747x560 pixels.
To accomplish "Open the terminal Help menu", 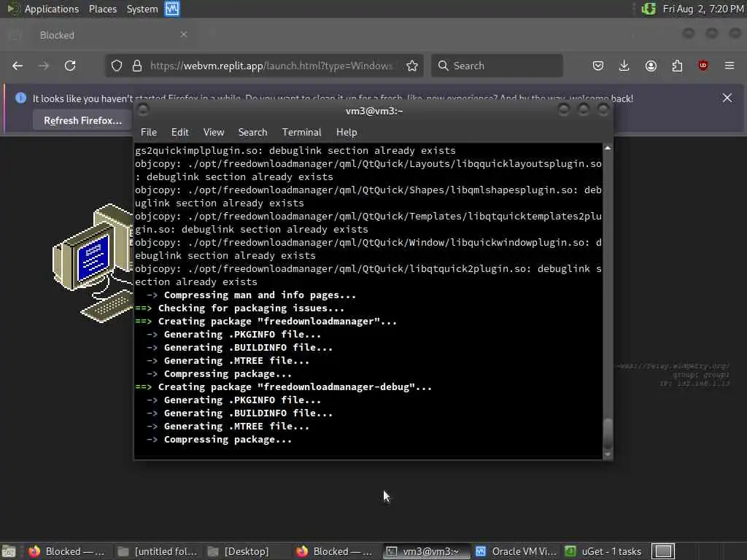I will click(x=347, y=133).
